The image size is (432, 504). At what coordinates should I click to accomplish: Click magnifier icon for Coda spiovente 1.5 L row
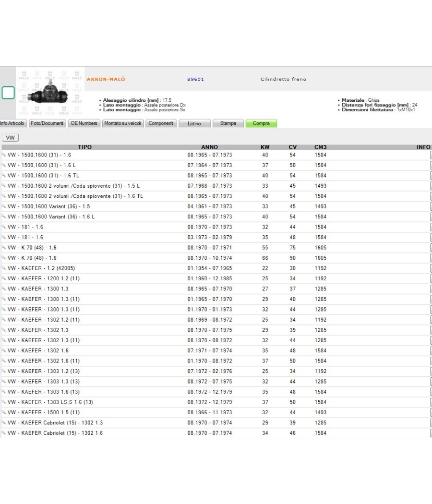(4, 186)
